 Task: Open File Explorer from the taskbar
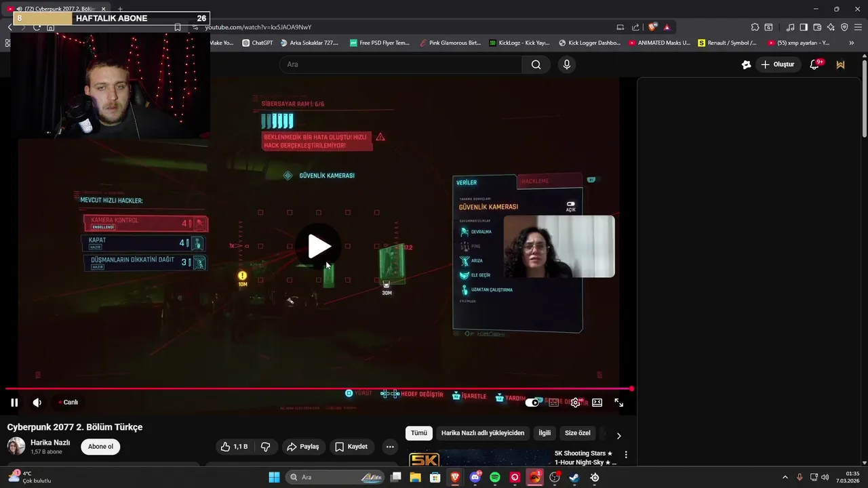(x=415, y=477)
